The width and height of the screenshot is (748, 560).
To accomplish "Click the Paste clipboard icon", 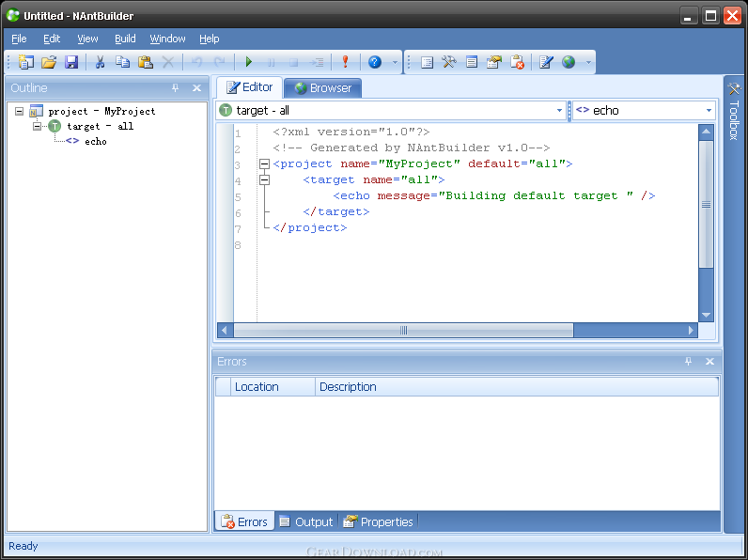I will [145, 62].
